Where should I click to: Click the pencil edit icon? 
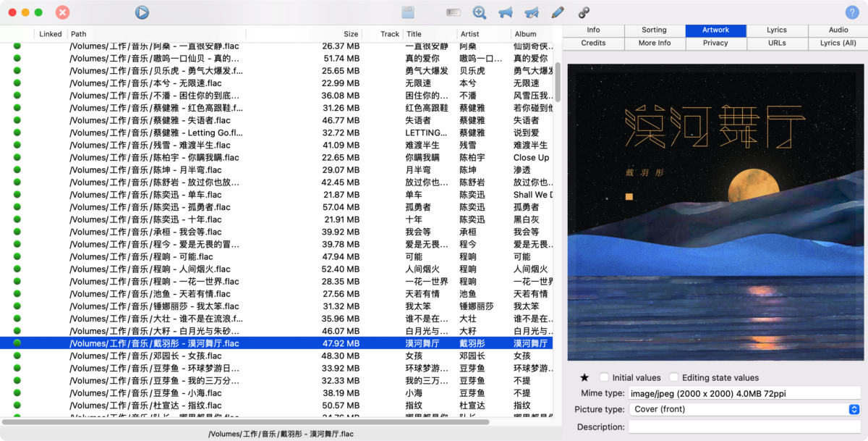coord(557,12)
